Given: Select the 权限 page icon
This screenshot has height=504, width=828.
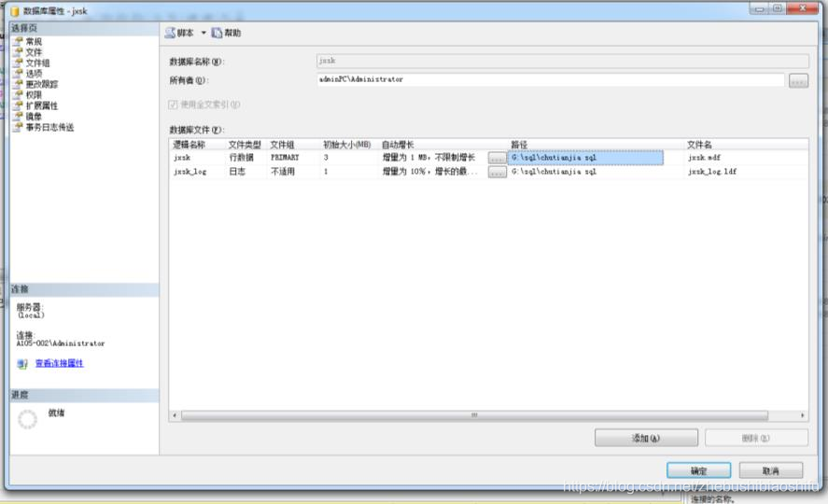Looking at the screenshot, I should click(x=19, y=94).
